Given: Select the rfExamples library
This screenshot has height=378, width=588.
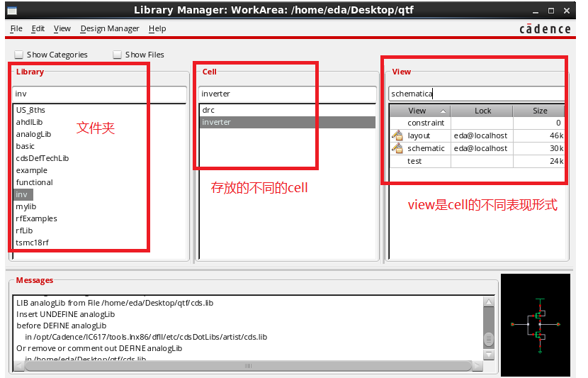Looking at the screenshot, I should pos(36,218).
